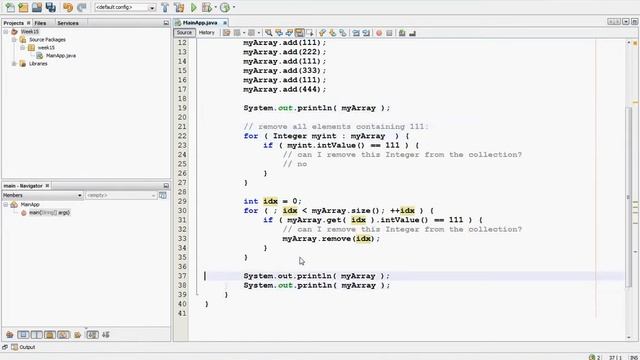The height and width of the screenshot is (360, 640).
Task: Run the project with green arrow
Action: [194, 7]
